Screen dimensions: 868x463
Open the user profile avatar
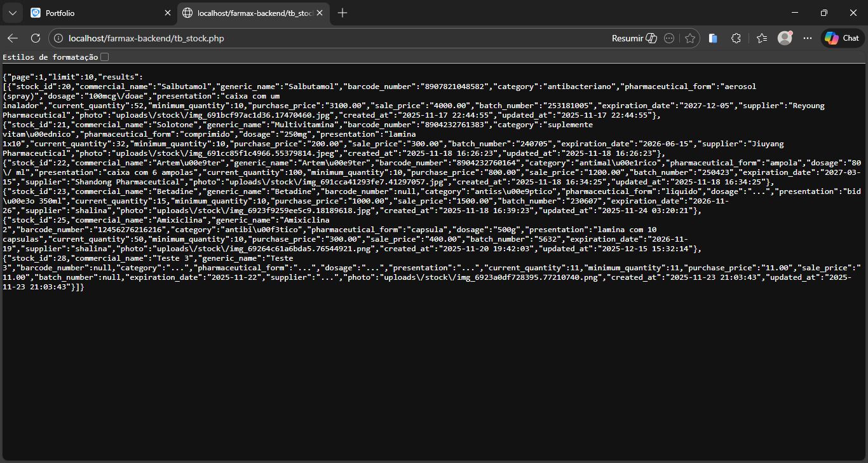(785, 38)
